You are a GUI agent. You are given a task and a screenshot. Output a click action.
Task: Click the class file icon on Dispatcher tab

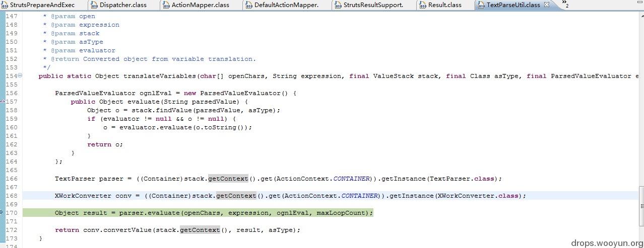click(x=94, y=5)
